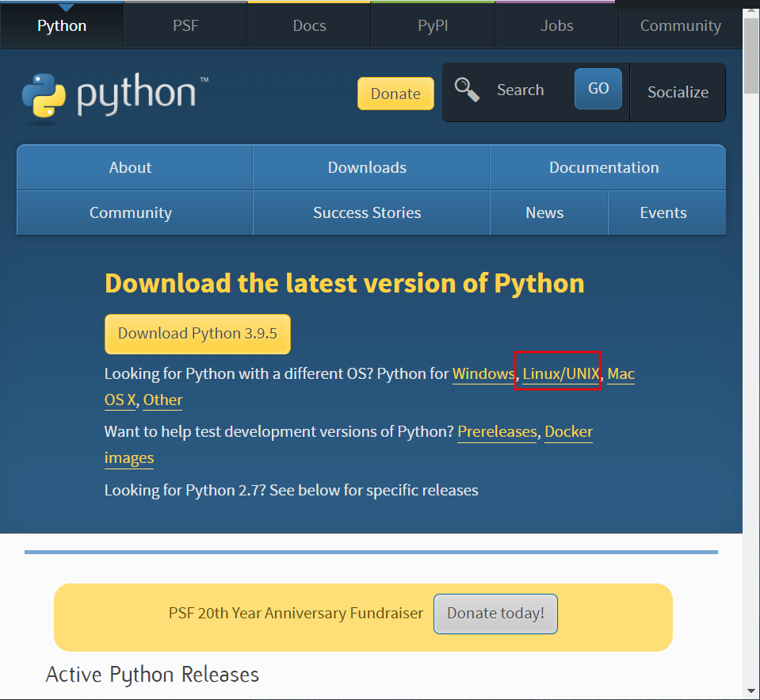Select the Community tab in top bar

[x=681, y=25]
